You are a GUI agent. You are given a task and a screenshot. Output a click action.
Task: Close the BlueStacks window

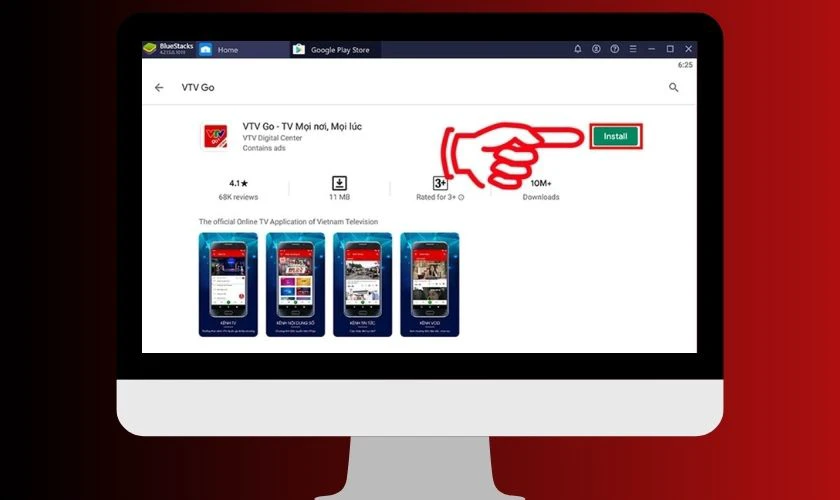[688, 49]
